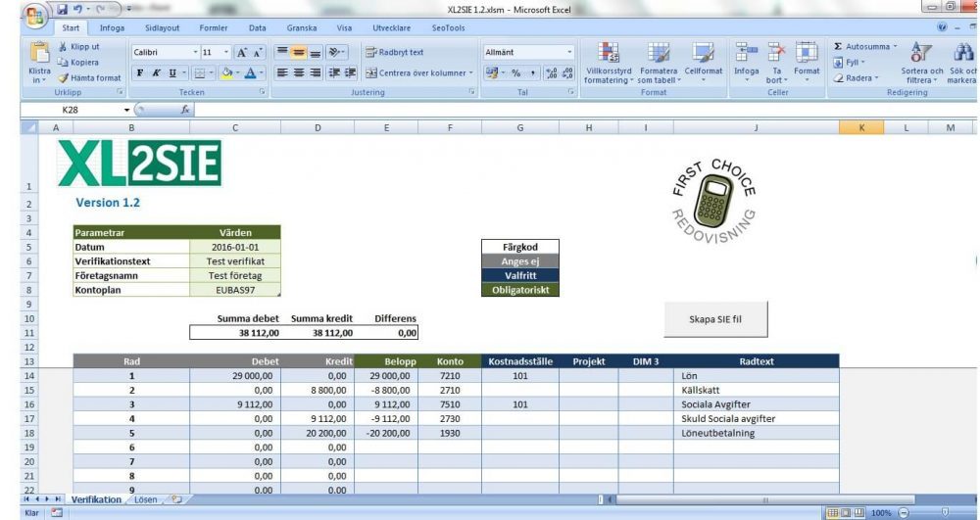Decrease decimal places
The image size is (980, 520).
pyautogui.click(x=567, y=73)
